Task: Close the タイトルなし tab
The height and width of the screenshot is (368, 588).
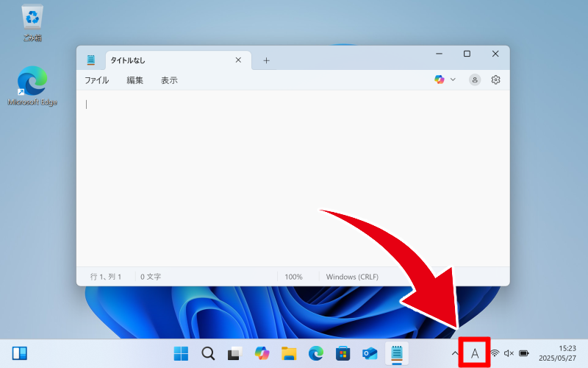Action: pos(238,60)
